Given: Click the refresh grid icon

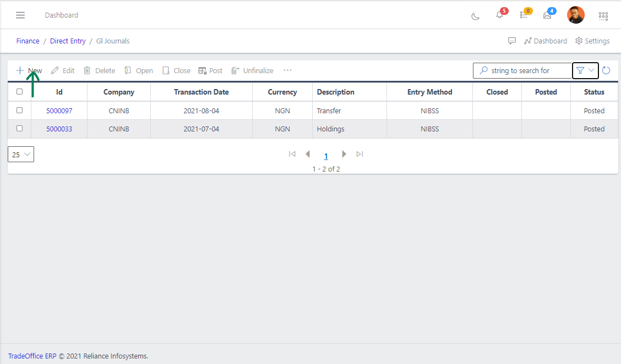Looking at the screenshot, I should coord(606,70).
